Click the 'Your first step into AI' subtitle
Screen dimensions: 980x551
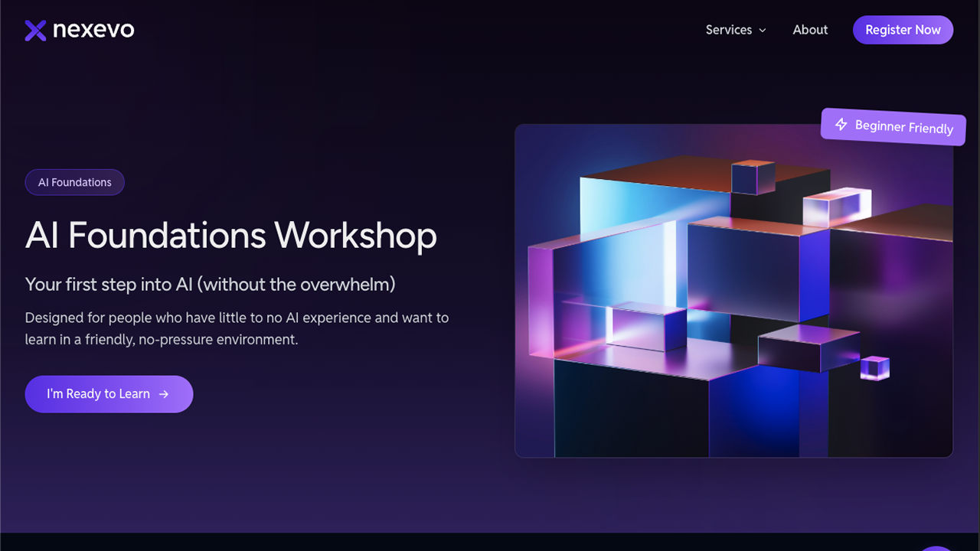[210, 284]
